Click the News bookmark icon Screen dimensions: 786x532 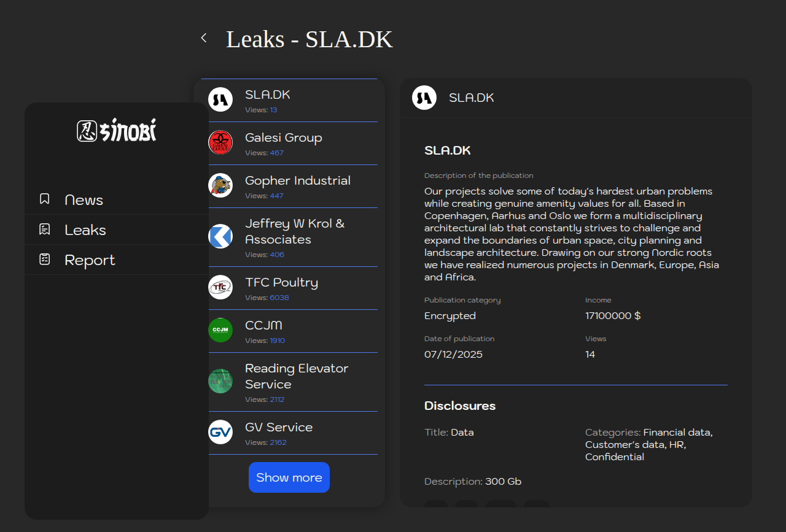(x=45, y=199)
